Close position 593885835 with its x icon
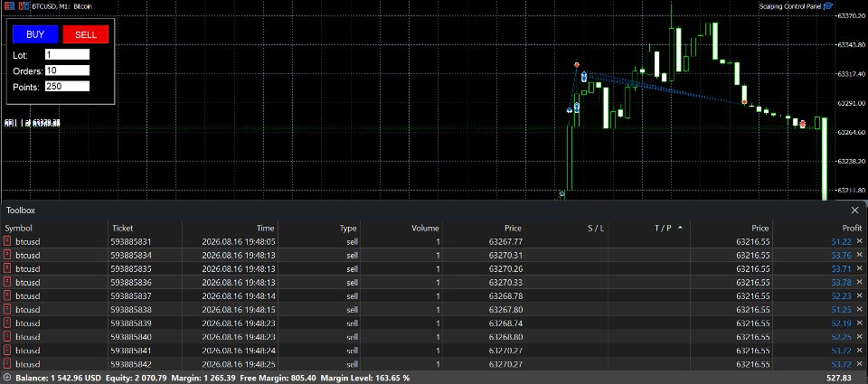This screenshot has width=868, height=384. 859,268
